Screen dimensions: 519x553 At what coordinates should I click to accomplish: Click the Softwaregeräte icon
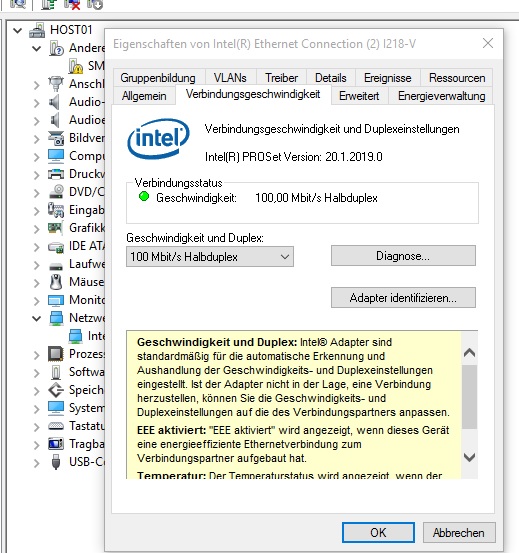pyautogui.click(x=56, y=372)
